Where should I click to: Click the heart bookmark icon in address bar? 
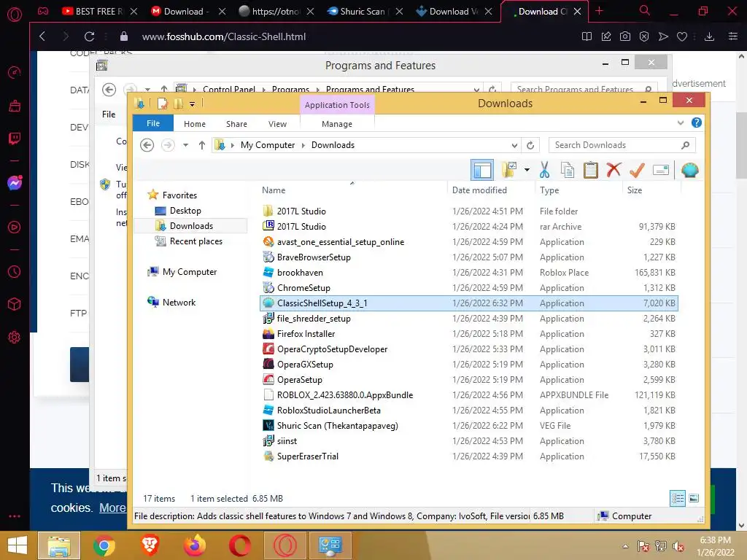[x=682, y=36]
